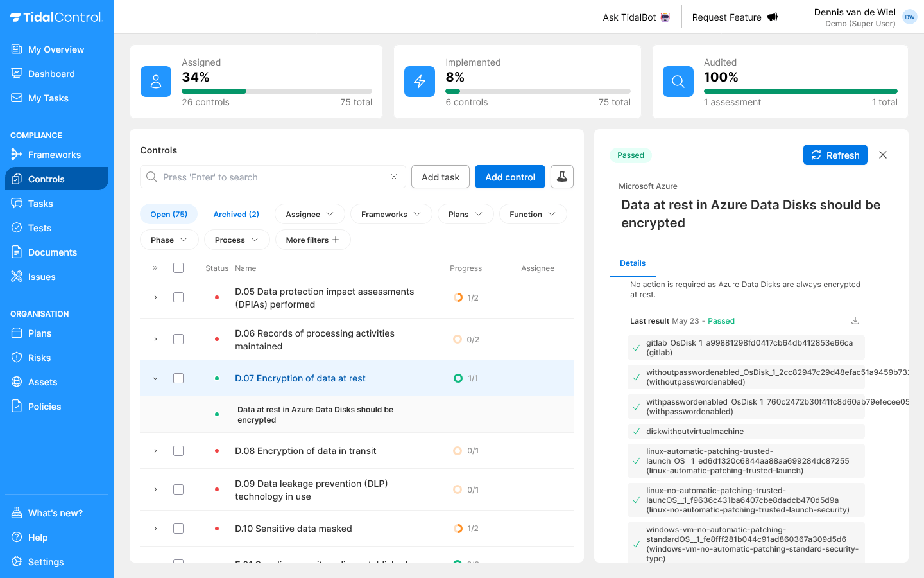924x578 pixels.
Task: Tick the select-all checkbox in the table header
Action: point(178,268)
